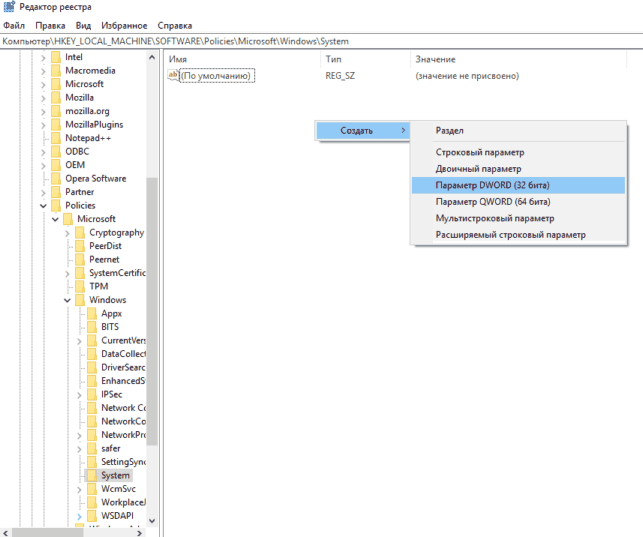Collapse the Windows key

(x=67, y=300)
